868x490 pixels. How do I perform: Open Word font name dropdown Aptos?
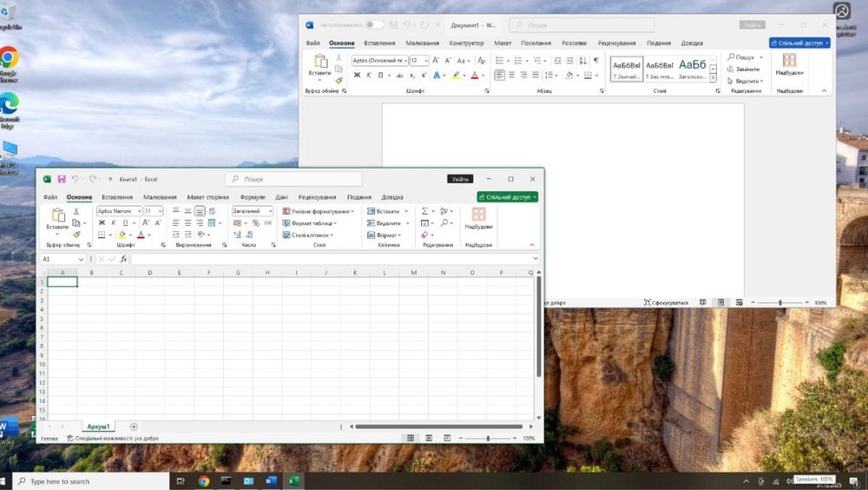click(x=405, y=61)
